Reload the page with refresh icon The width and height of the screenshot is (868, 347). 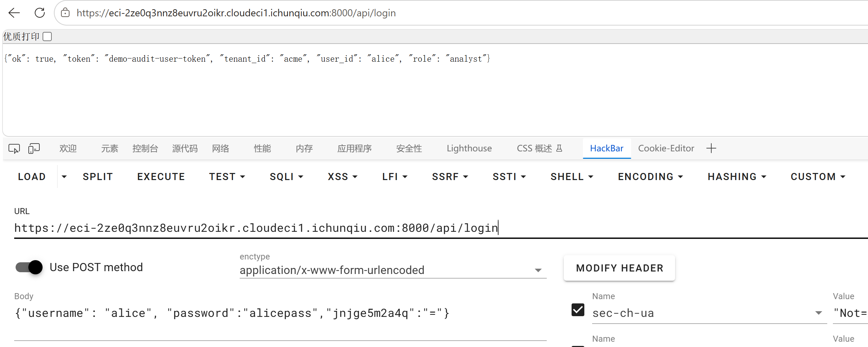pos(40,13)
